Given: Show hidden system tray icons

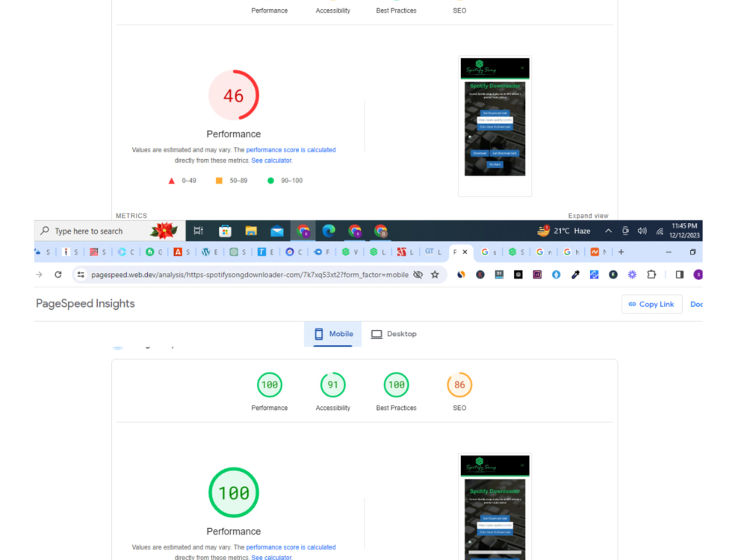Looking at the screenshot, I should tap(608, 231).
